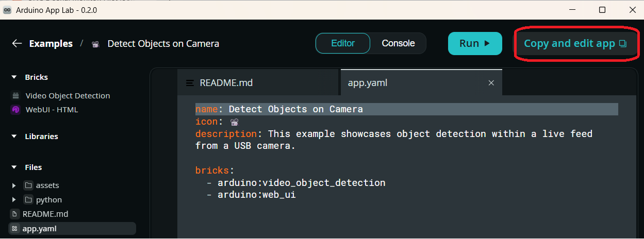Click the camera icon beside the app title
The height and width of the screenshot is (239, 644).
pos(95,44)
